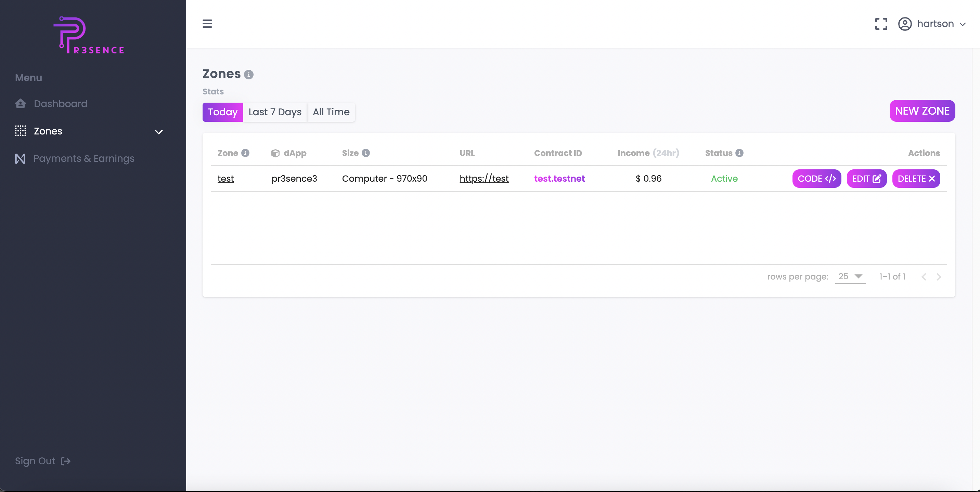980x492 pixels.
Task: Switch stats to Last 7 Days
Action: click(275, 112)
